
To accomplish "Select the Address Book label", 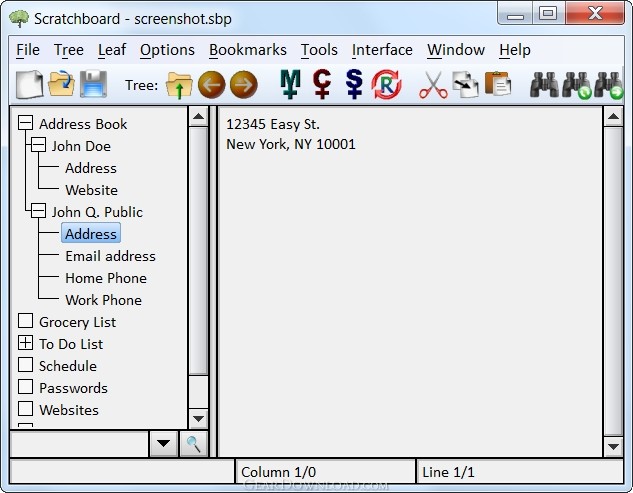I will pyautogui.click(x=83, y=124).
